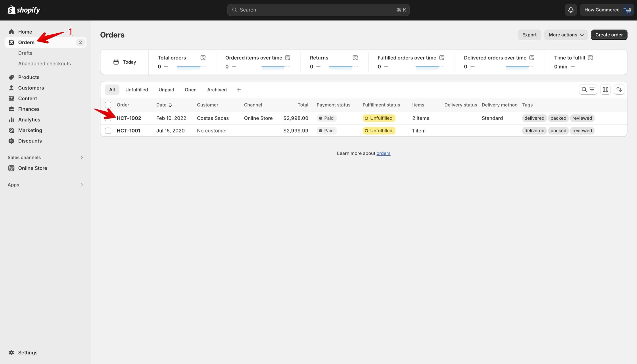Click the 2 items cell
Image resolution: width=637 pixels, height=364 pixels.
point(421,118)
